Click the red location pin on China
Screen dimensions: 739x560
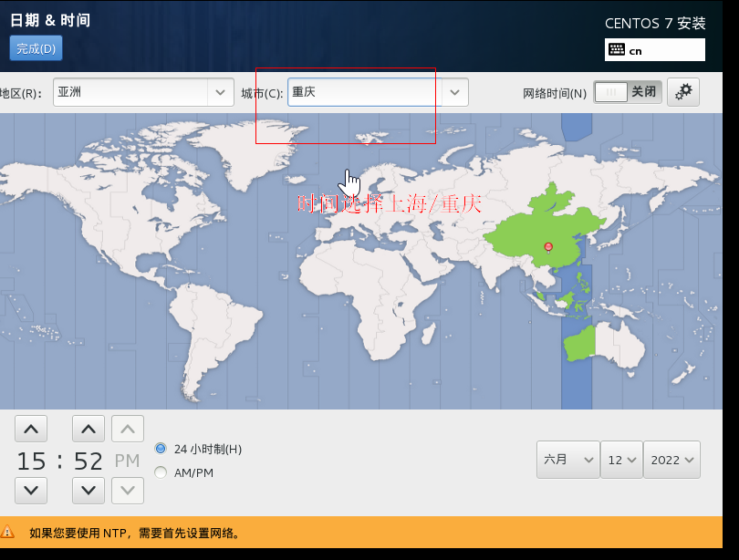[x=548, y=247]
